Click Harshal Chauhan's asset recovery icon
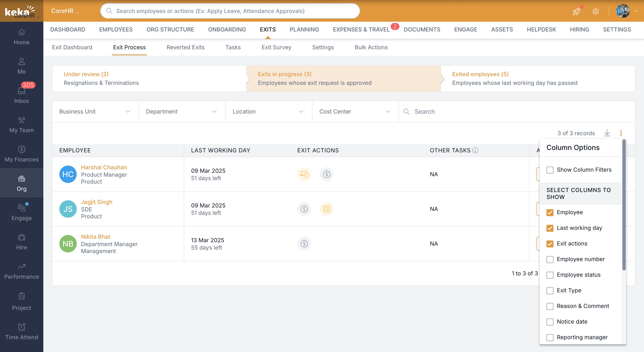644x352 pixels. pyautogui.click(x=304, y=174)
